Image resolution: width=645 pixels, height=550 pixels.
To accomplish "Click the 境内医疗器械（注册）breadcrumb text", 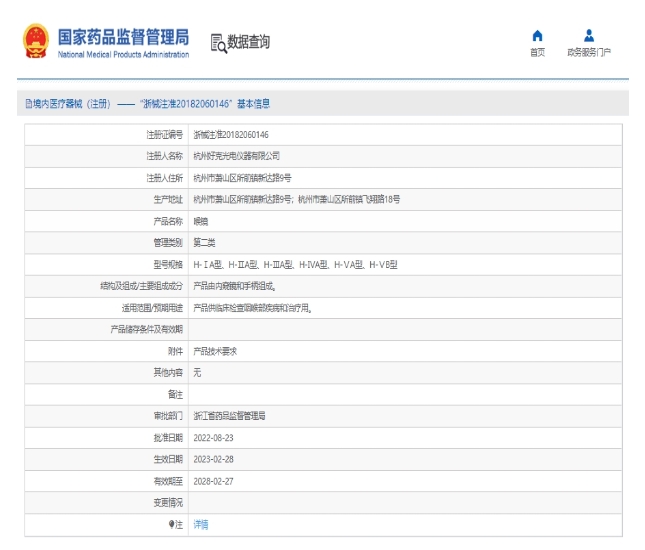I will tap(71, 104).
